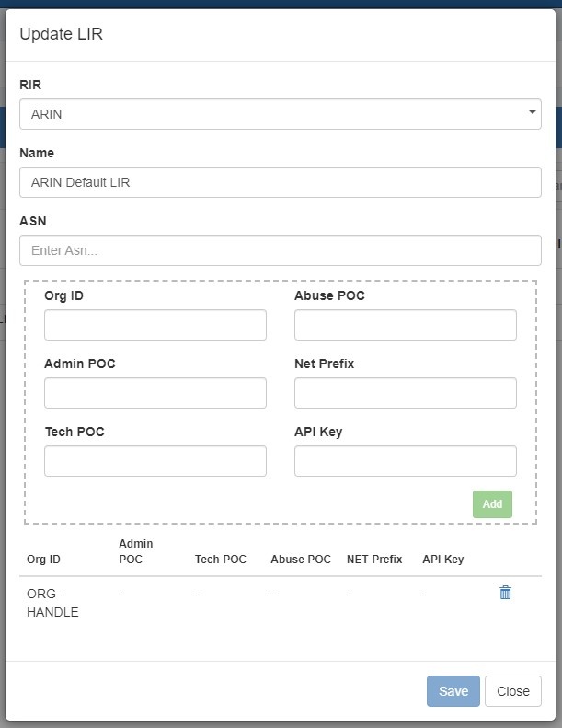Click the API Key table column header
Screen dimensions: 562x728
coord(442,560)
